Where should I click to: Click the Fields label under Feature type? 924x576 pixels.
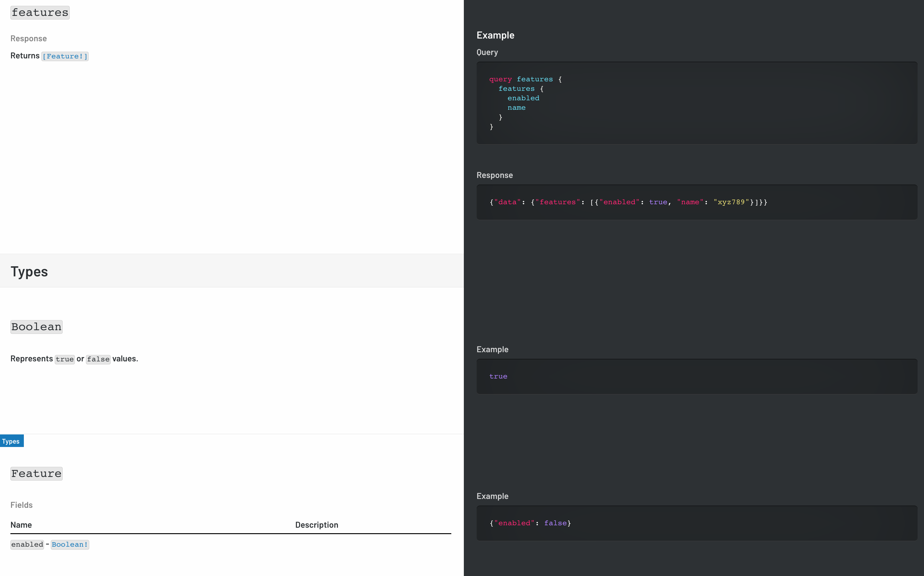coord(21,505)
